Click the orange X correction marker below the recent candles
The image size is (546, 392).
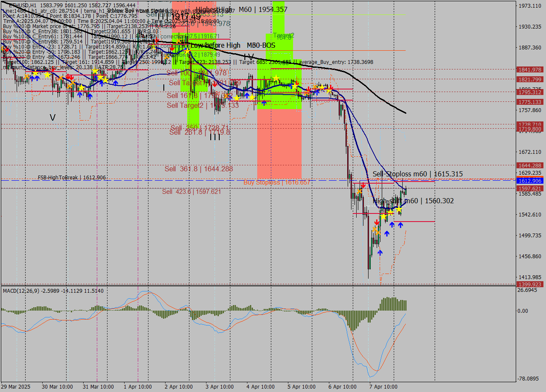click(x=375, y=230)
